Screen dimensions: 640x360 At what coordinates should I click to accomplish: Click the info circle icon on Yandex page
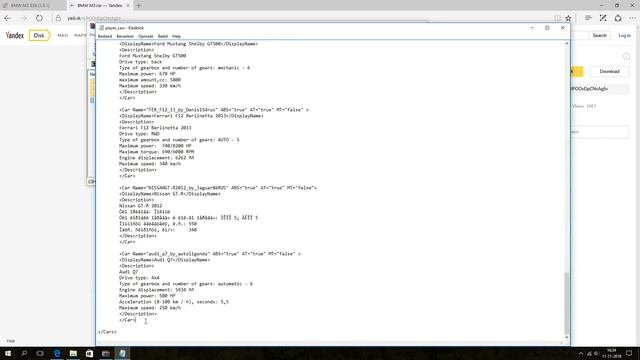[x=627, y=56]
